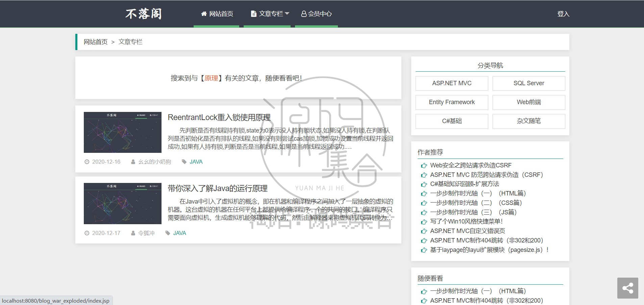Select the JAVA tag of 令狐冲 article

tap(179, 233)
